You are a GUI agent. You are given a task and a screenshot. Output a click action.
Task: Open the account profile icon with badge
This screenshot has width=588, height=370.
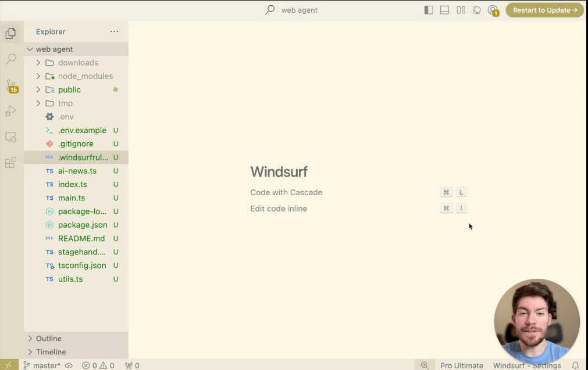click(493, 10)
